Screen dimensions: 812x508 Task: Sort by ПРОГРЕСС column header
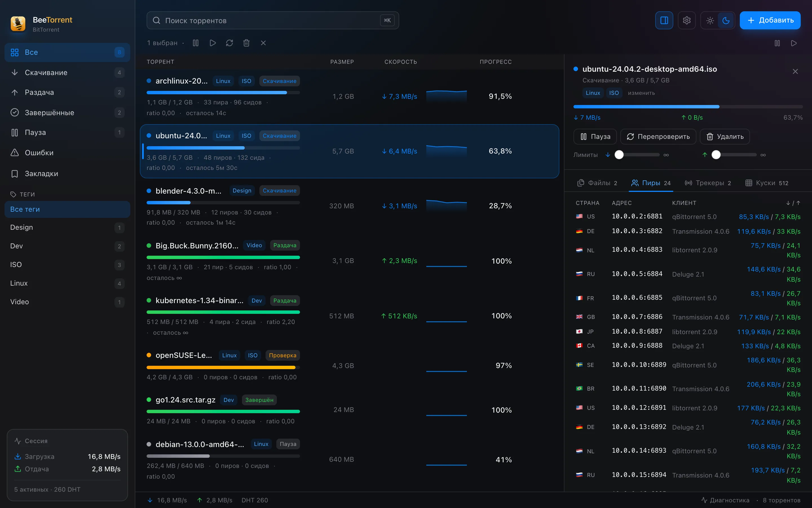[496, 62]
